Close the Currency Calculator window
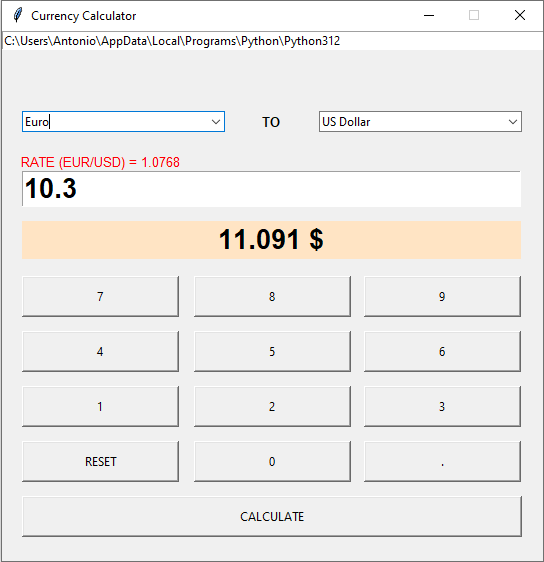544x562 pixels. [520, 15]
